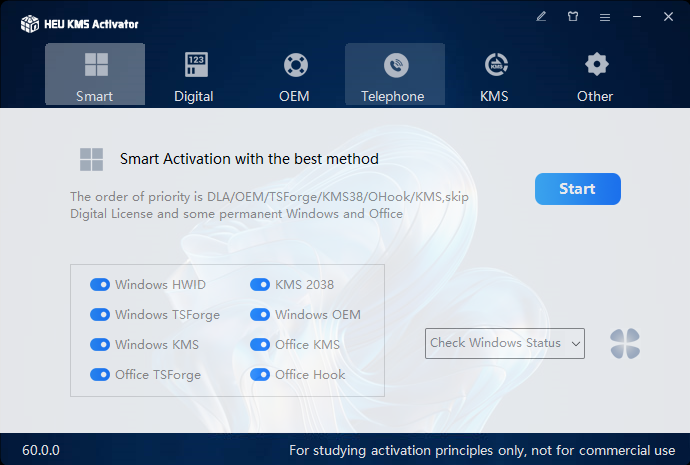Screen dimensions: 690x465
Task: Click the 'For studying activation principles only' notice
Action: click(482, 450)
